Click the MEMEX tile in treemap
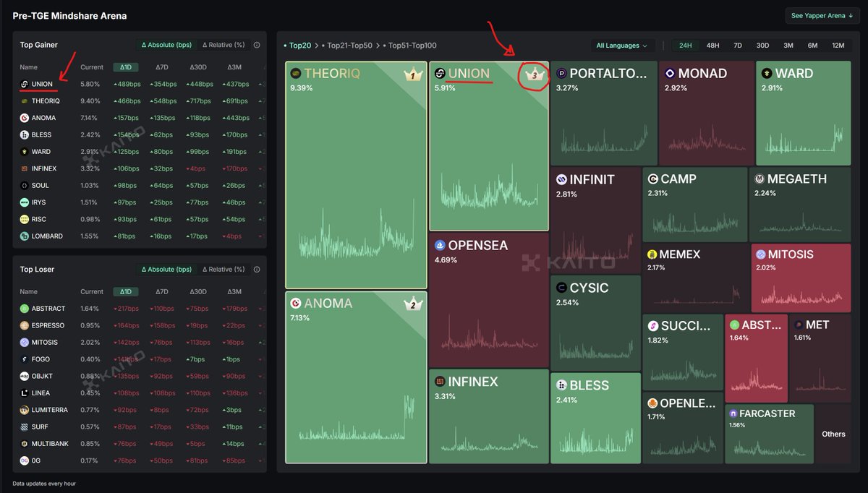 pos(695,278)
